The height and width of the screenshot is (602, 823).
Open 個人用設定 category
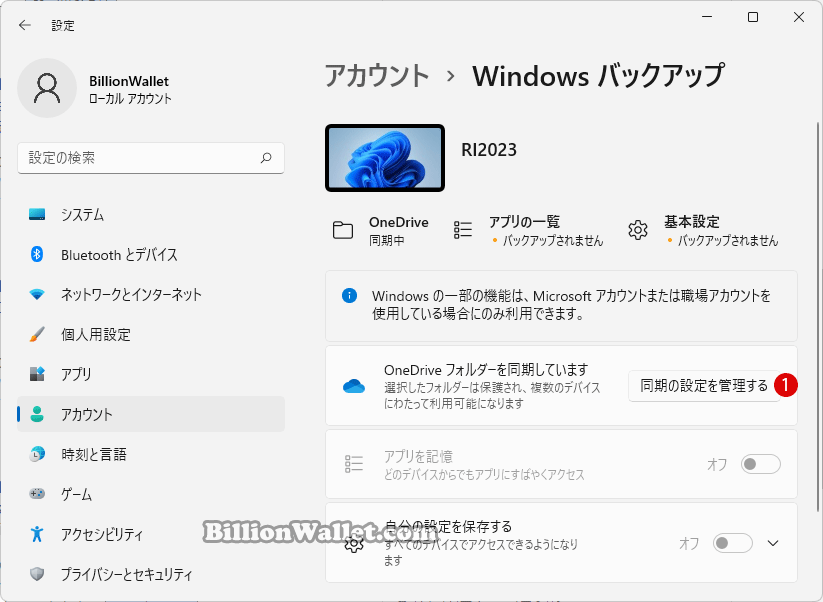(x=151, y=334)
